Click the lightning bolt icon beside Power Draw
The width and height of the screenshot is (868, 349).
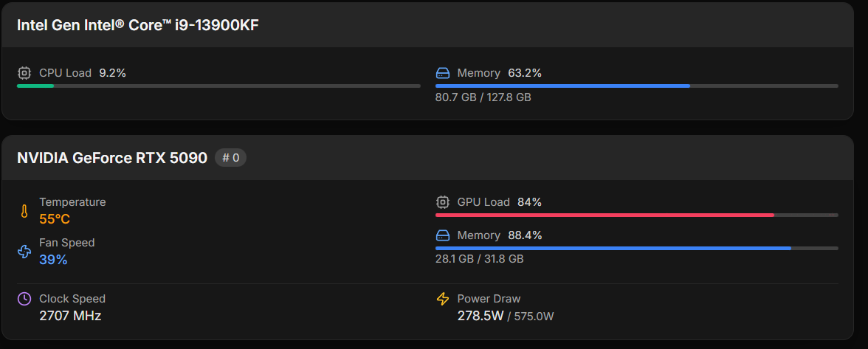[x=443, y=299]
